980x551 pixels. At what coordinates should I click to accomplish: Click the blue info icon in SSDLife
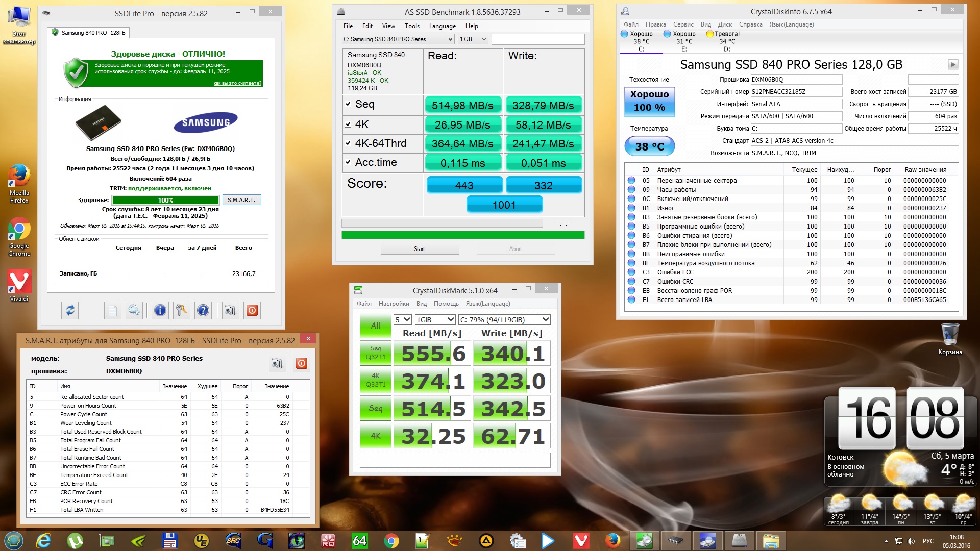160,310
